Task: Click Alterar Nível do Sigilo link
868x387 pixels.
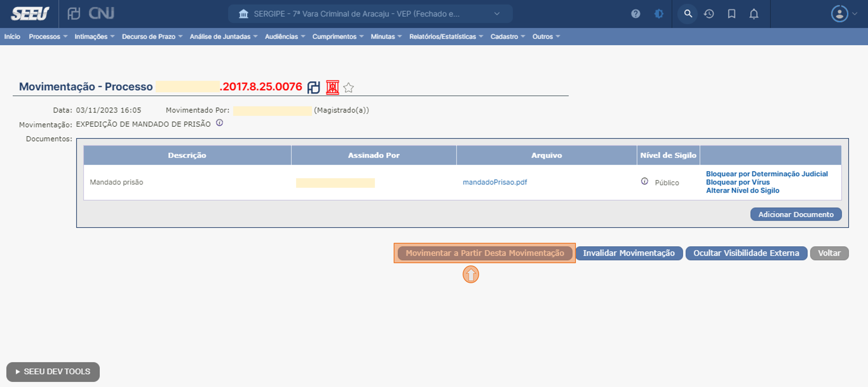Action: 743,190
